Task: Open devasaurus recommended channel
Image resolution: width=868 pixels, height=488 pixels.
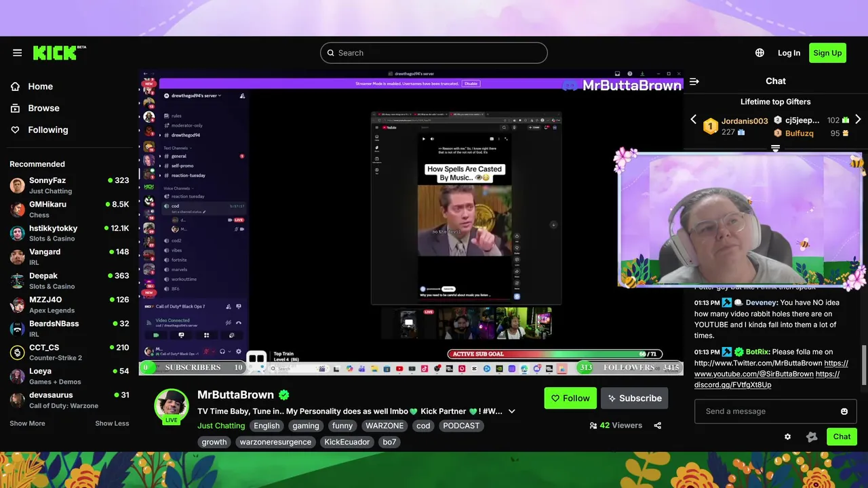Action: pyautogui.click(x=69, y=400)
